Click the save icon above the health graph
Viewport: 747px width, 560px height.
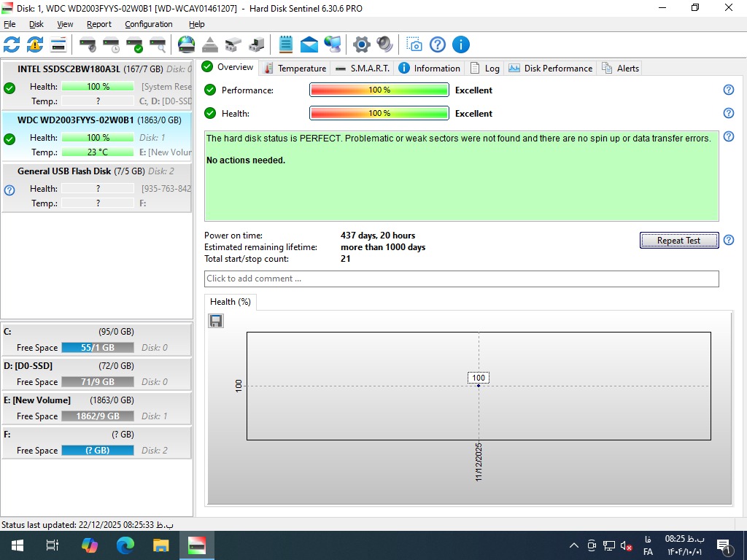216,321
